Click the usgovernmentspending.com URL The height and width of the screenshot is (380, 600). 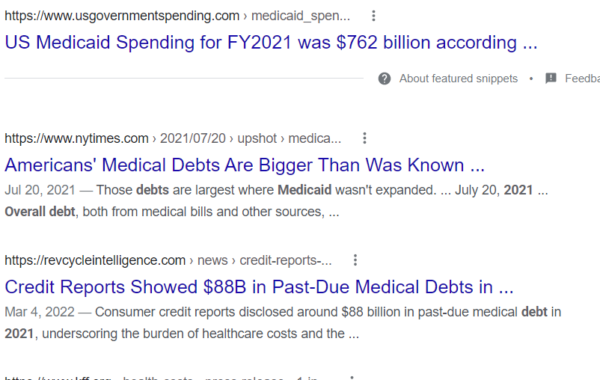point(122,16)
